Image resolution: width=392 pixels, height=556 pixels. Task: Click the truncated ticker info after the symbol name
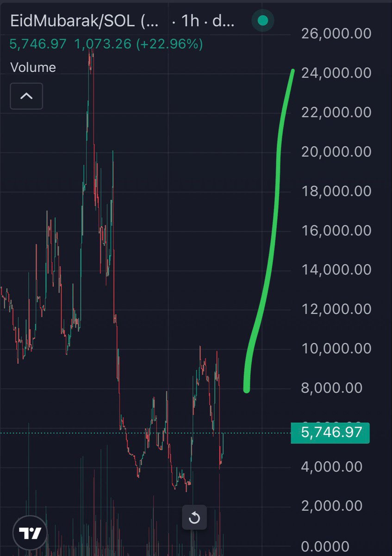tap(148, 21)
